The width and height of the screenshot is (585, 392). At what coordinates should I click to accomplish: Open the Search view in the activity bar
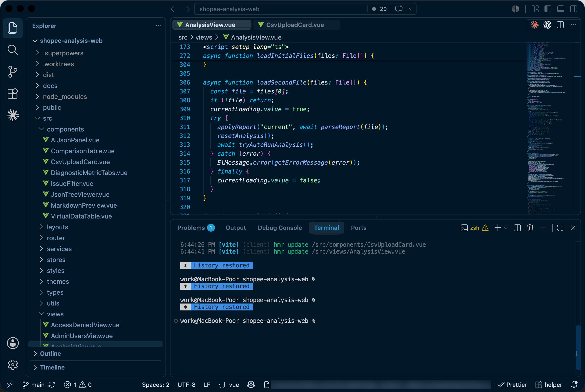point(13,50)
